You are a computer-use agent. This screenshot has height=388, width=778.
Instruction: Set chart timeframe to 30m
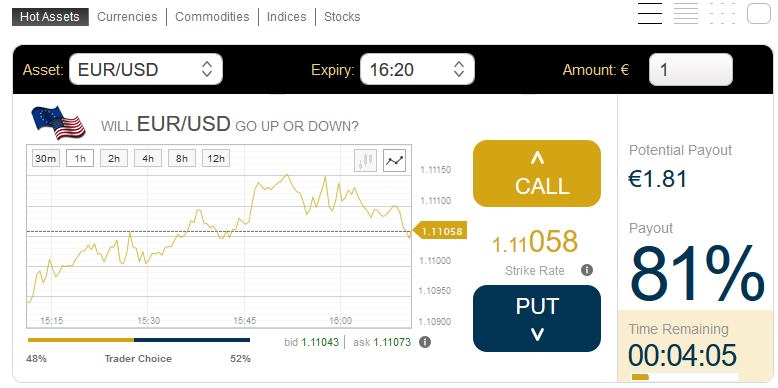[46, 159]
